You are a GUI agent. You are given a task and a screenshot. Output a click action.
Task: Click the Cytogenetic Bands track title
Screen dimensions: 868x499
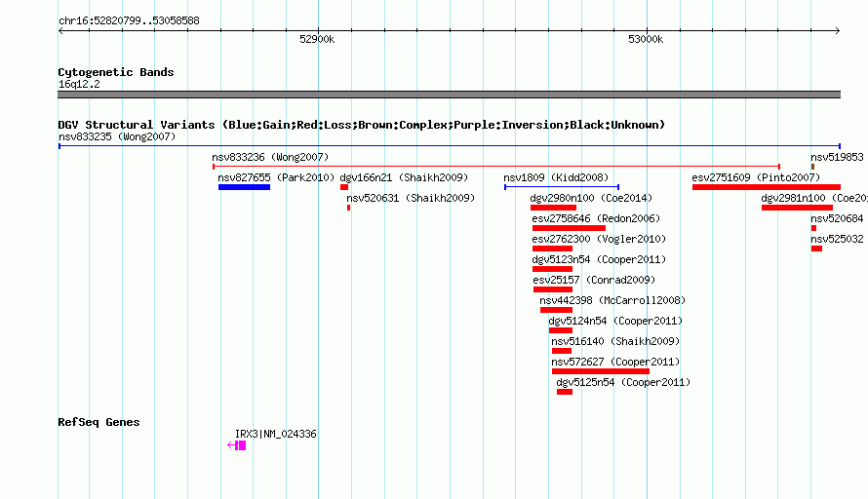click(x=116, y=72)
